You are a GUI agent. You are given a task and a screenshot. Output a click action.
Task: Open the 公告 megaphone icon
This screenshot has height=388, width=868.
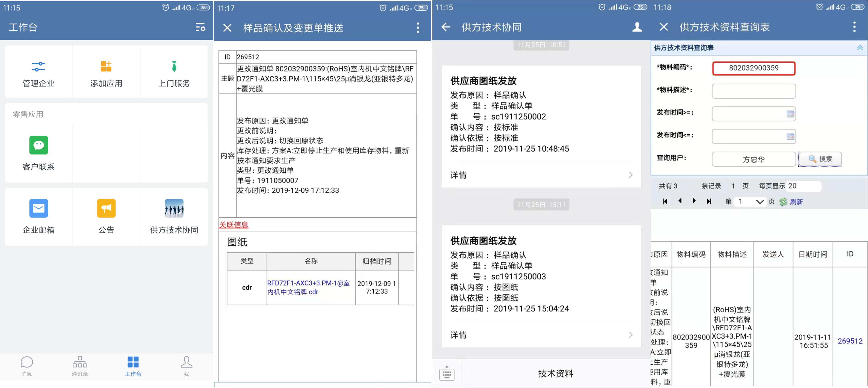tap(106, 208)
